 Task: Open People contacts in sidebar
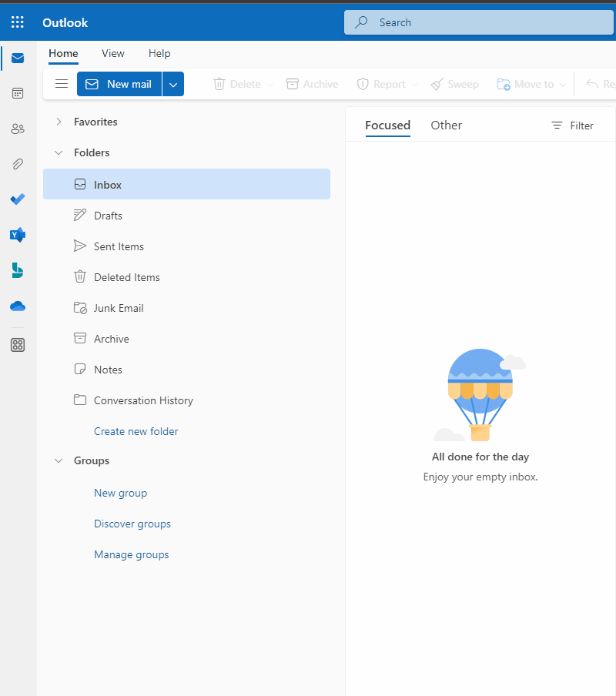coord(18,129)
